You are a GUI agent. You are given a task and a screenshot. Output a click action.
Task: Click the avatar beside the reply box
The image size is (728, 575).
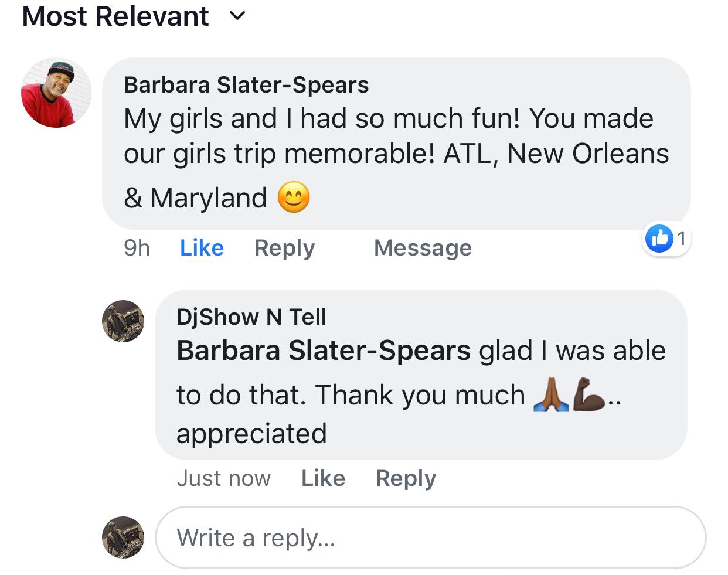(123, 537)
